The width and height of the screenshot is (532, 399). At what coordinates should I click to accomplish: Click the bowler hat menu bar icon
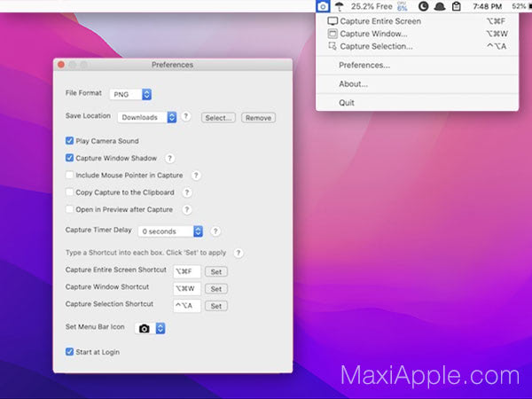pos(440,6)
